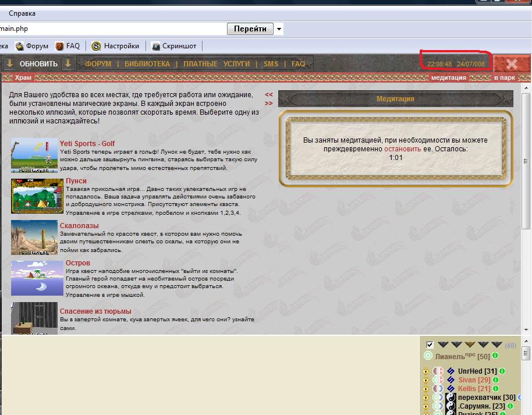
Task: Click the Спасение из тюрьмы thumbnail
Action: (34, 318)
